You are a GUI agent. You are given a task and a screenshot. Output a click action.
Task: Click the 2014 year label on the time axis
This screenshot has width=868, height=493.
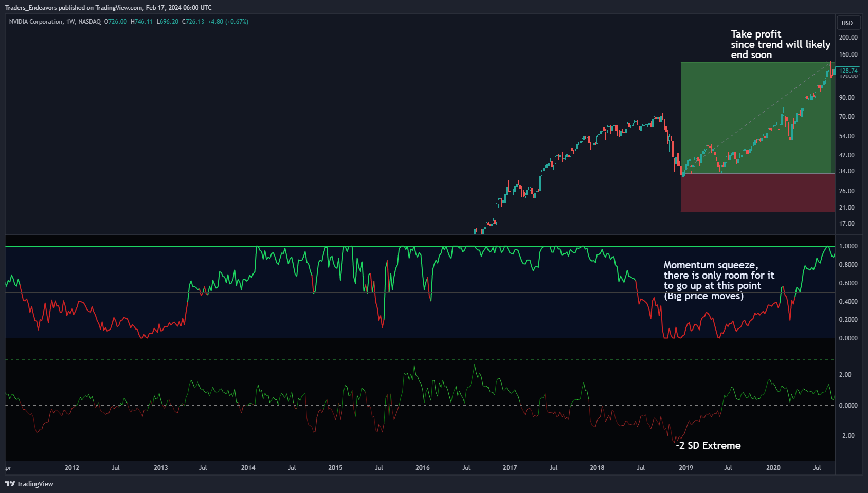pos(248,468)
